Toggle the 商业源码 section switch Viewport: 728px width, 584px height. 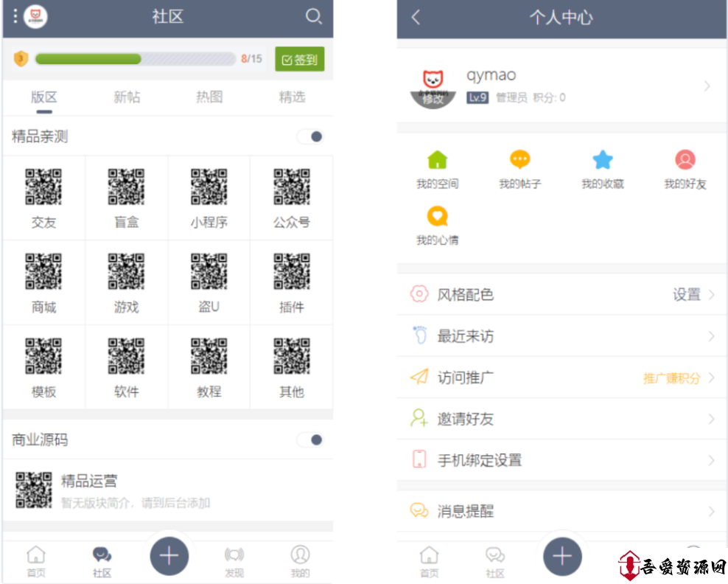coord(310,440)
